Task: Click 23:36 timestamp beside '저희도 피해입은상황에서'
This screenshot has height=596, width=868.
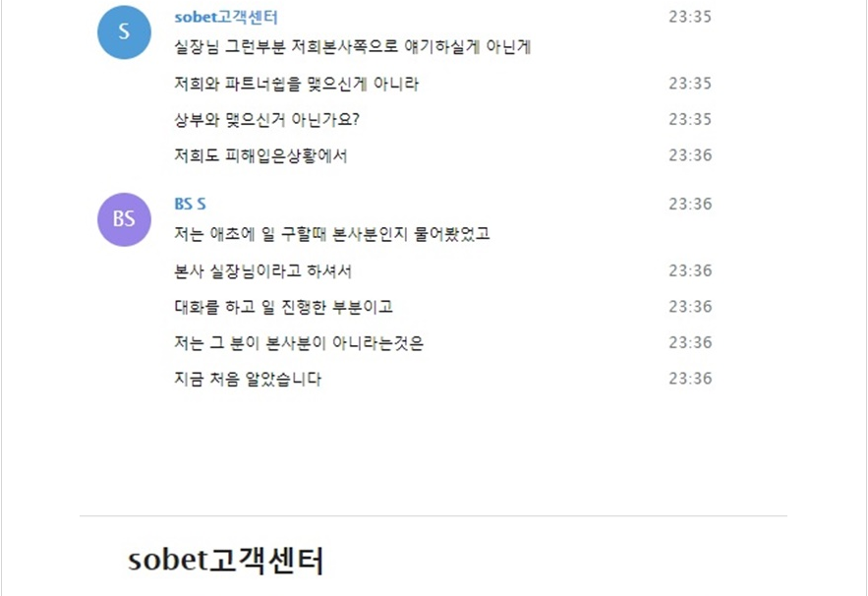Action: (x=690, y=155)
